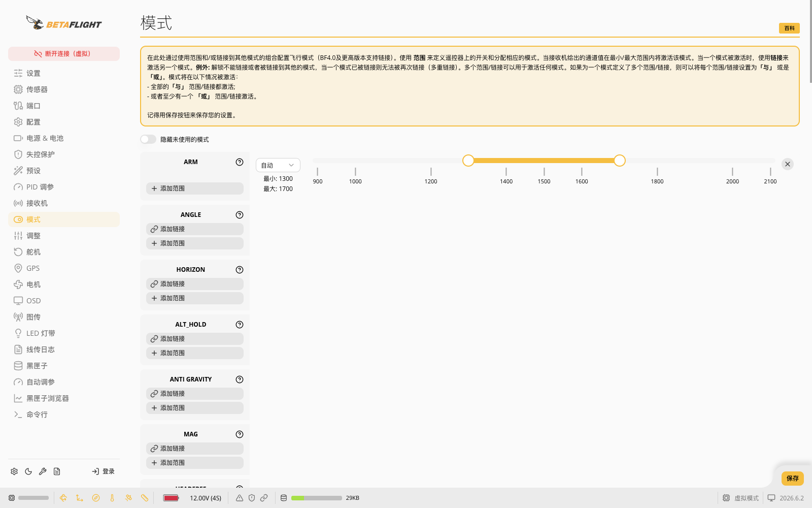Click the page vertical scrollbar

(810, 42)
